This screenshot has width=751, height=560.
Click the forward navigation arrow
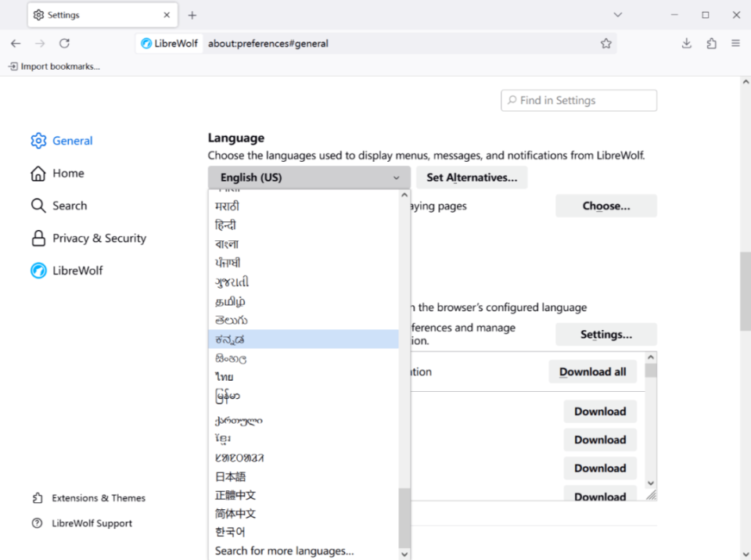40,44
